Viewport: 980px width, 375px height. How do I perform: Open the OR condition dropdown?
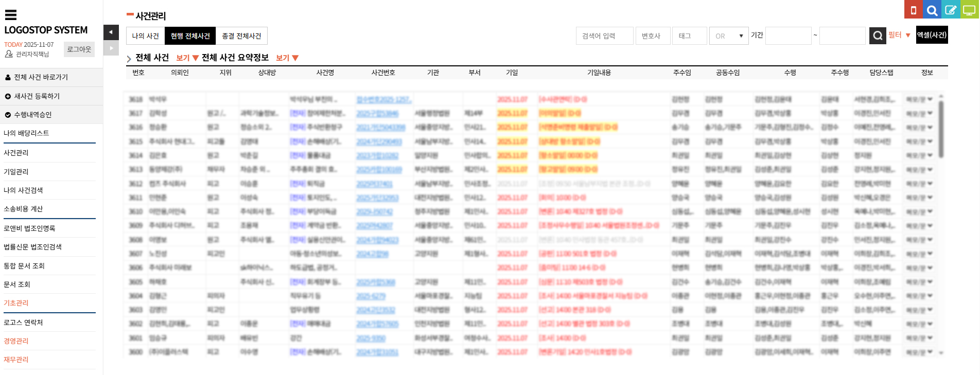tap(728, 36)
